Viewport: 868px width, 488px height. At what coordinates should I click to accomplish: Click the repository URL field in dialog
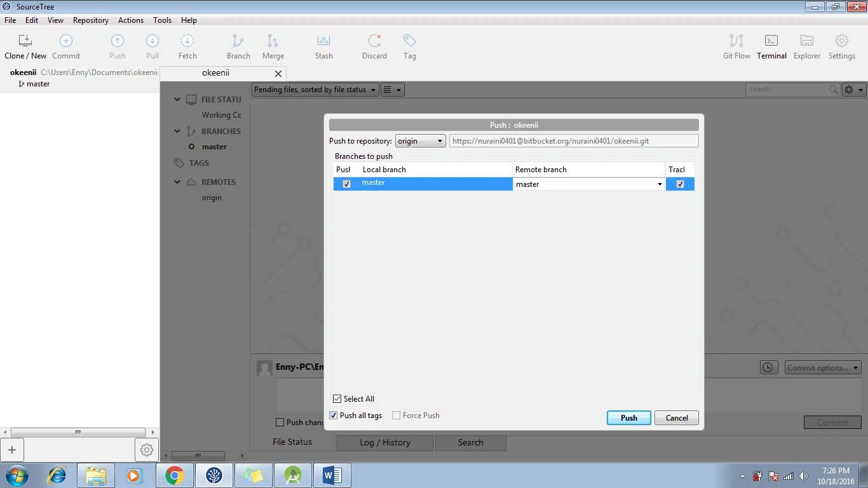coord(574,141)
